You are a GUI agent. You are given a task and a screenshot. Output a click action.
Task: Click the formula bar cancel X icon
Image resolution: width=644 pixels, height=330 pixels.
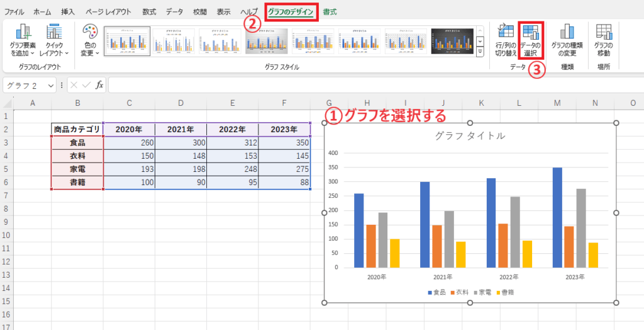[x=74, y=85]
